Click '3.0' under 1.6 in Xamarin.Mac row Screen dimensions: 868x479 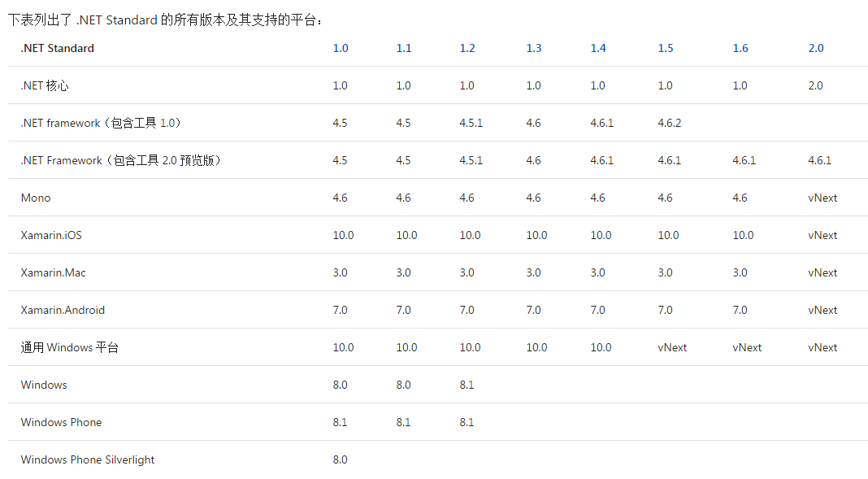click(x=740, y=272)
